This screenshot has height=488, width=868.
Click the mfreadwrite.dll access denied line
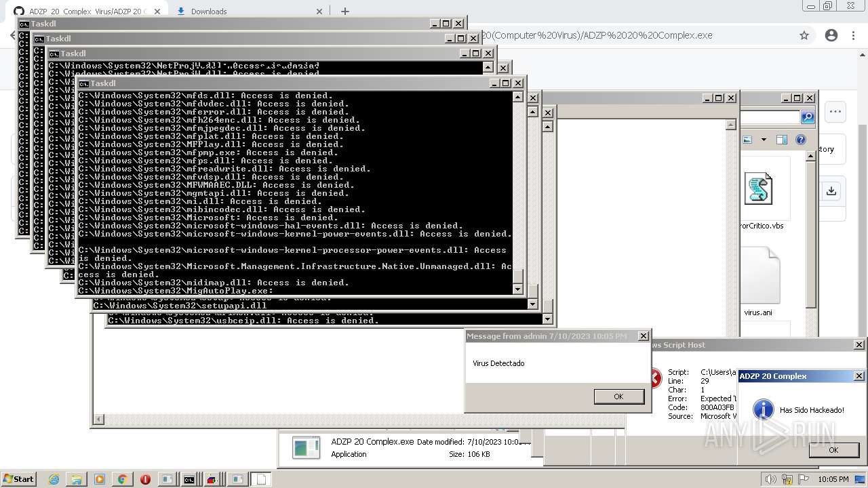pos(224,169)
